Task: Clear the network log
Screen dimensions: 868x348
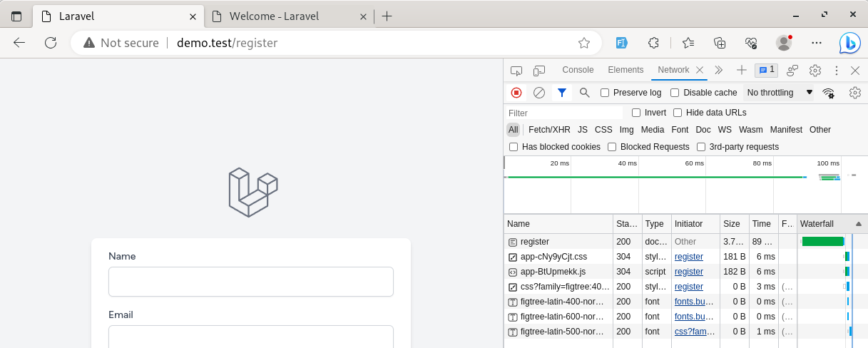Action: coord(539,93)
